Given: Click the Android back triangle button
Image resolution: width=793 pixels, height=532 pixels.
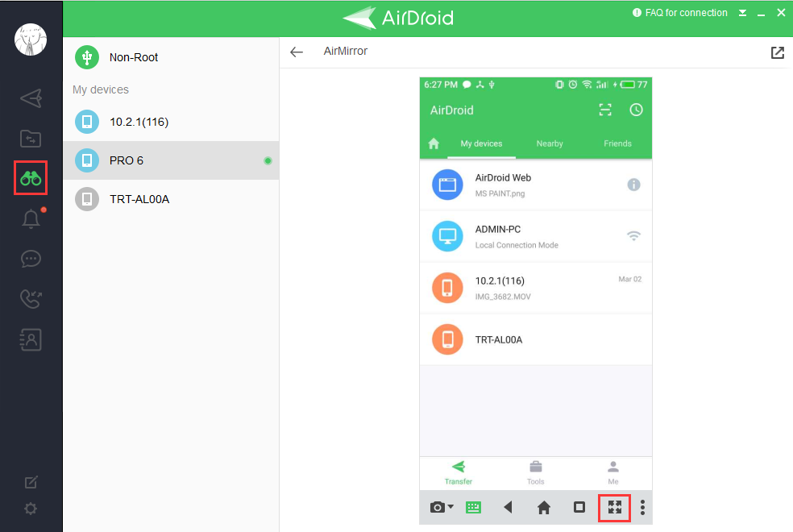Looking at the screenshot, I should pyautogui.click(x=509, y=507).
